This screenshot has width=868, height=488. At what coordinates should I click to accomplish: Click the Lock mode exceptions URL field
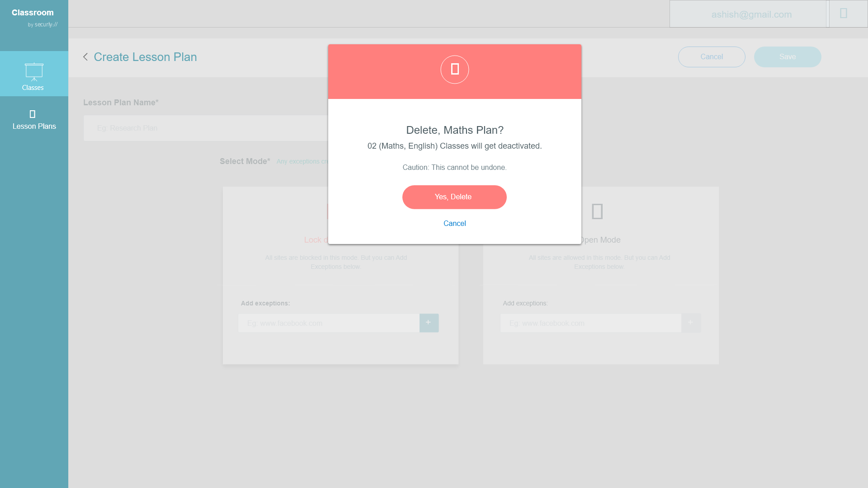click(329, 323)
